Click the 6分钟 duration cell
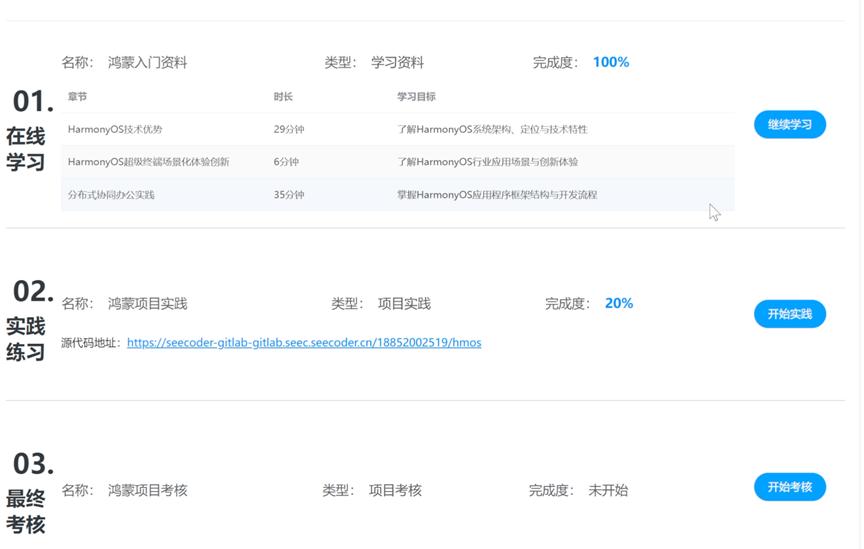 (286, 162)
